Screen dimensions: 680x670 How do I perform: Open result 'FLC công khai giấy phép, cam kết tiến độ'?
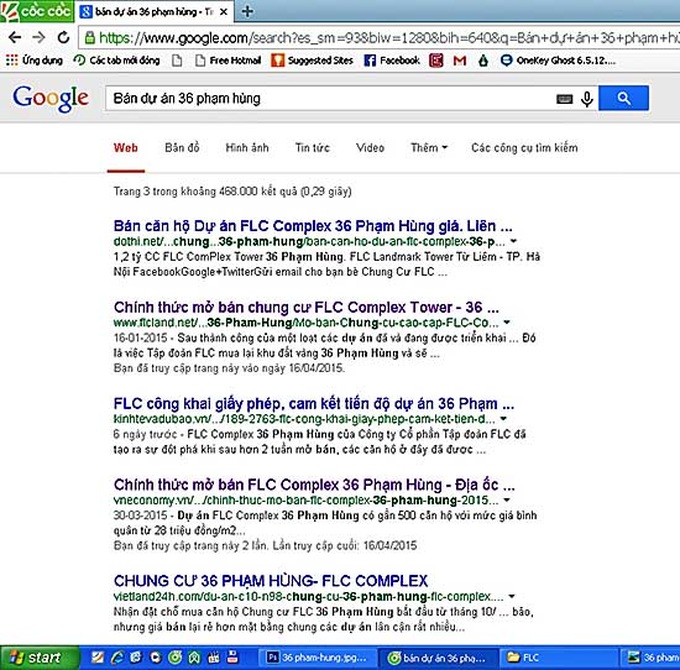point(314,404)
